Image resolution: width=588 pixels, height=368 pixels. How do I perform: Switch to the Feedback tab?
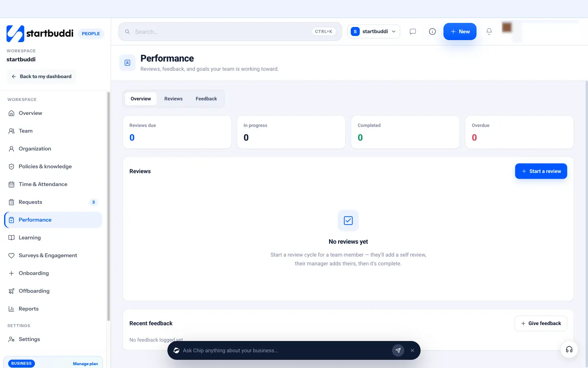(x=206, y=99)
